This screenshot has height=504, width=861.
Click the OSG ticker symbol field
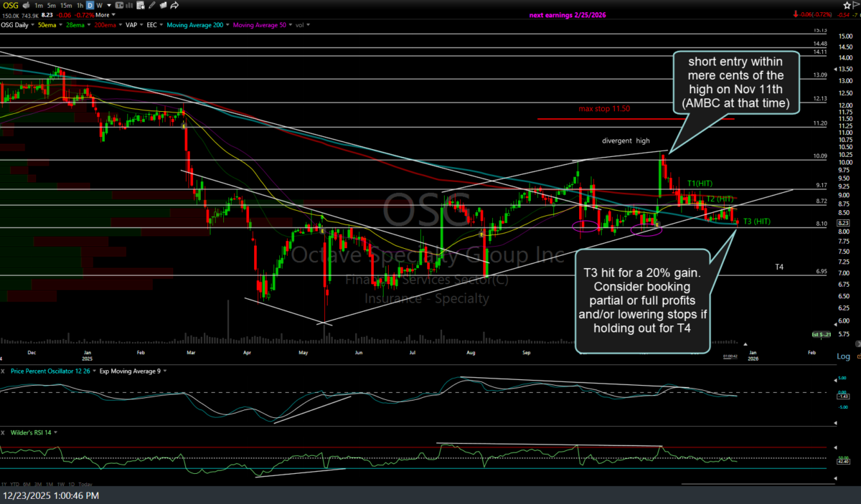10,5
